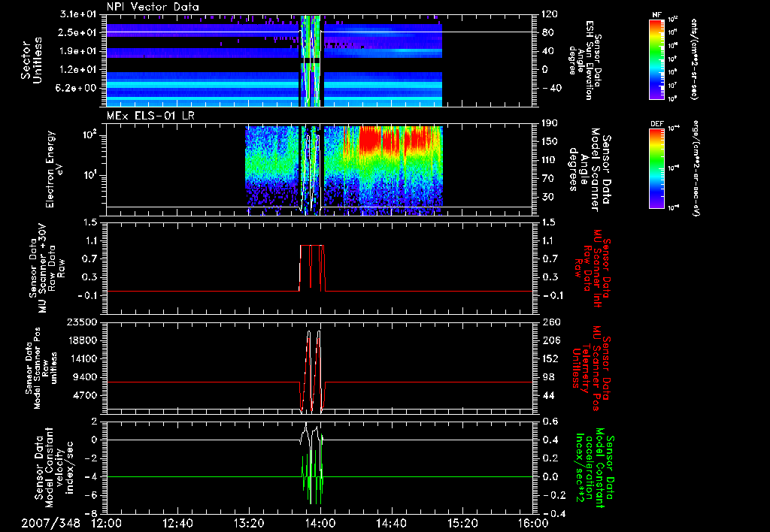The height and width of the screenshot is (532, 770).
Task: Click the 12:40 time axis label
Action: point(177,523)
